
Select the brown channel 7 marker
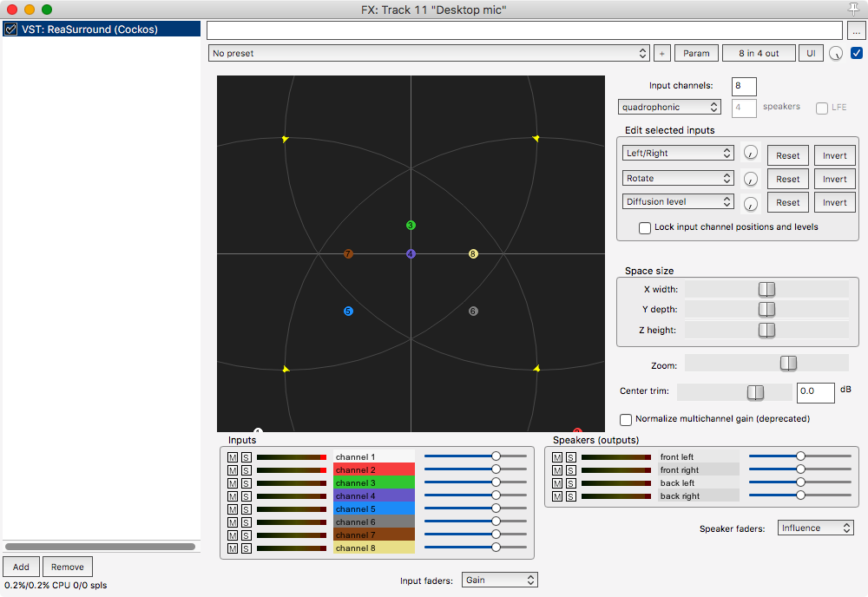[348, 254]
